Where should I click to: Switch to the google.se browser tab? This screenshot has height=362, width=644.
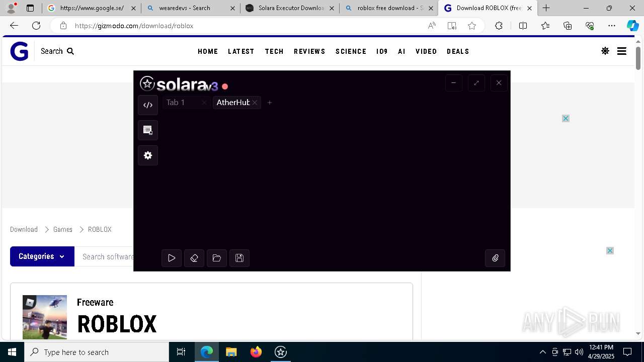click(x=91, y=8)
